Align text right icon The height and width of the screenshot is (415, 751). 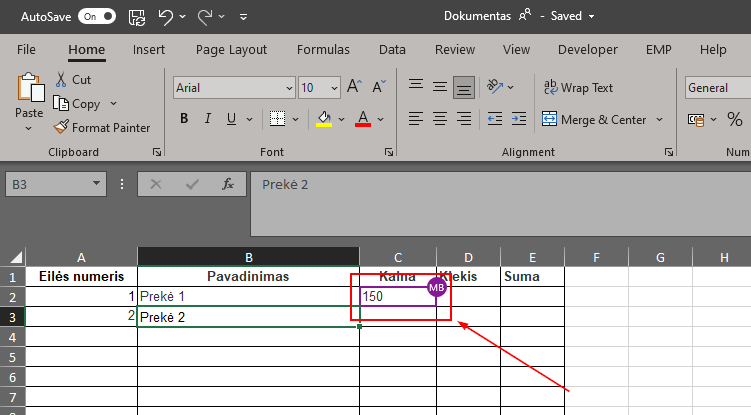[x=464, y=118]
